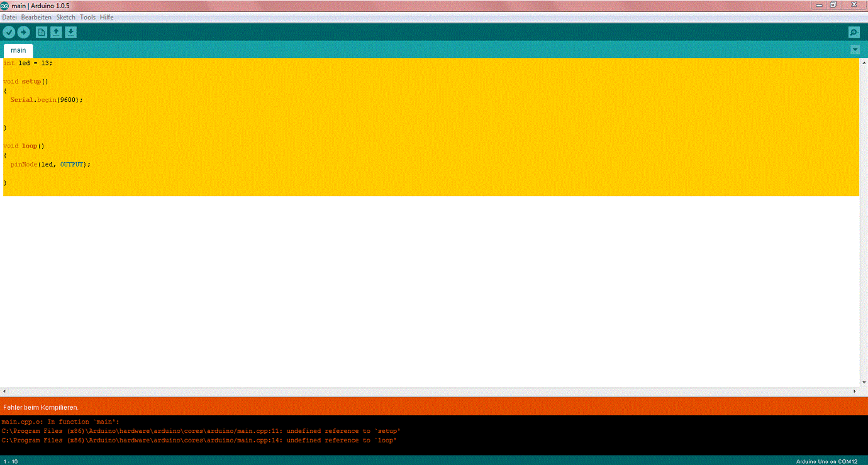Screen dimensions: 868x465
Task: Select the main sketch tab
Action: (18, 50)
